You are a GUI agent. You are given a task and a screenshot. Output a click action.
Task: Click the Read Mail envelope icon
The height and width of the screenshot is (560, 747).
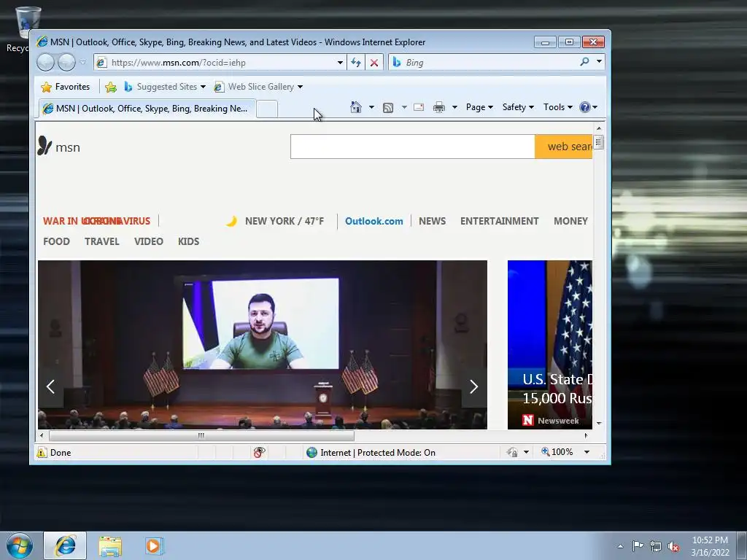419,107
